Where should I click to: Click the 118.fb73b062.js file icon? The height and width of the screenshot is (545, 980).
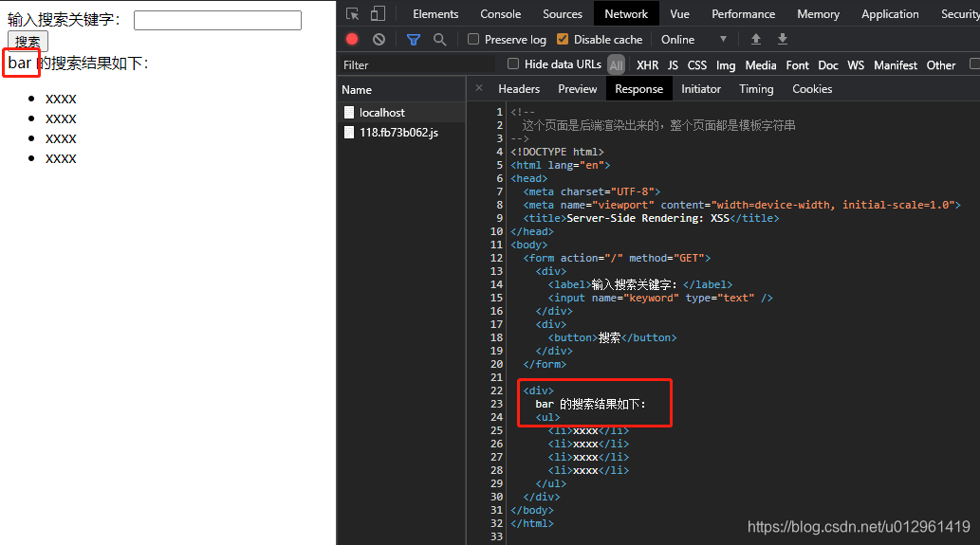tap(349, 133)
